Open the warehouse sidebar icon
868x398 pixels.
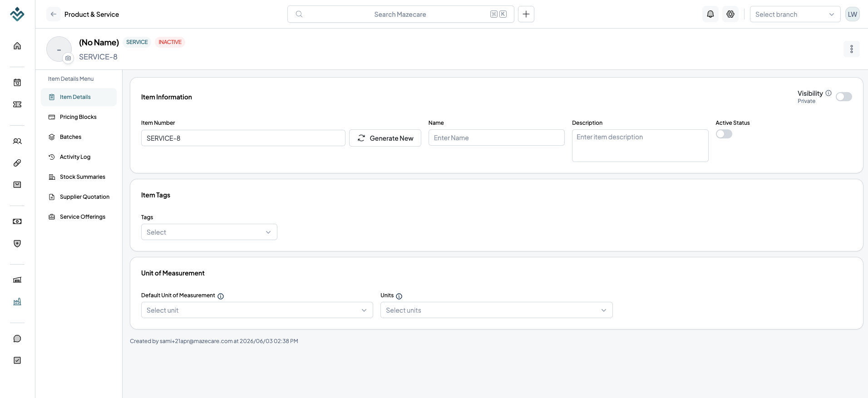(x=17, y=280)
